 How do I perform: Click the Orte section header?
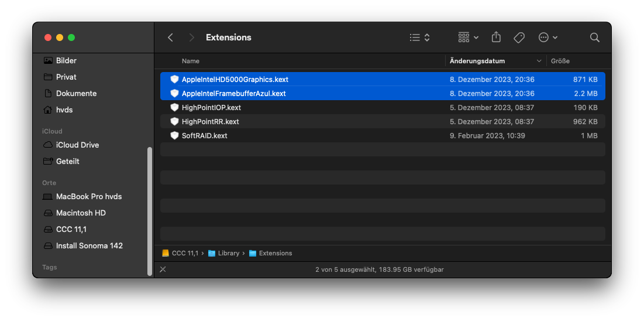tap(49, 183)
